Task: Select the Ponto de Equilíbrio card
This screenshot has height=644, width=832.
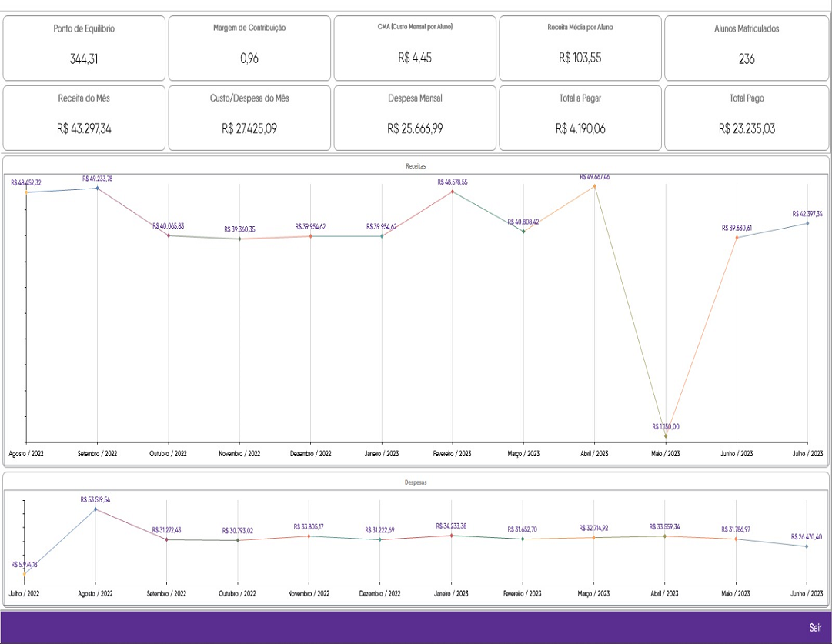Action: [84, 48]
